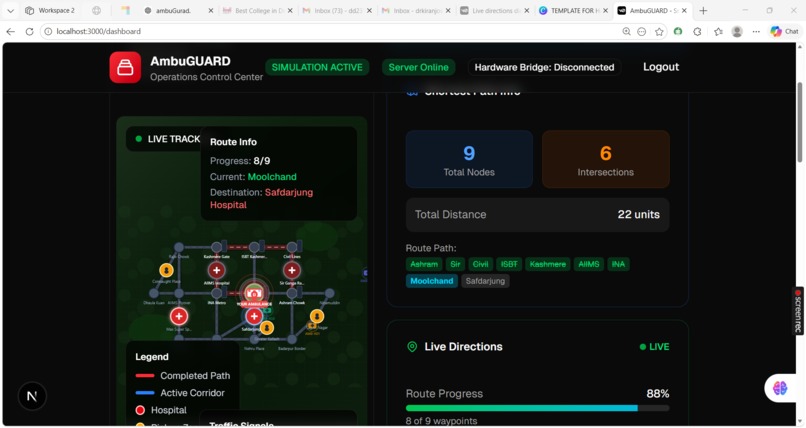
Task: Open browser Settings and more menu
Action: coord(756,31)
